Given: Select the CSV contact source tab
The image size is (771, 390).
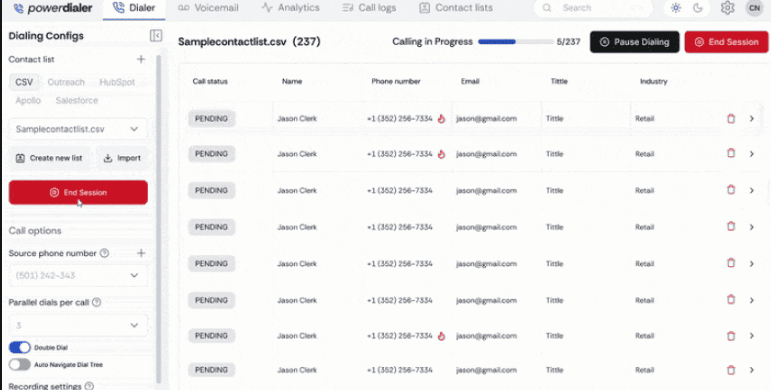Looking at the screenshot, I should click(24, 82).
